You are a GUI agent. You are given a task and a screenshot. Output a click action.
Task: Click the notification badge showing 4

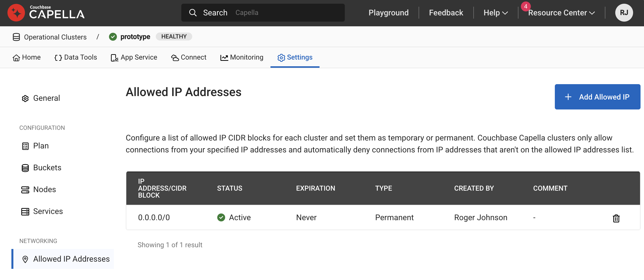pyautogui.click(x=526, y=6)
